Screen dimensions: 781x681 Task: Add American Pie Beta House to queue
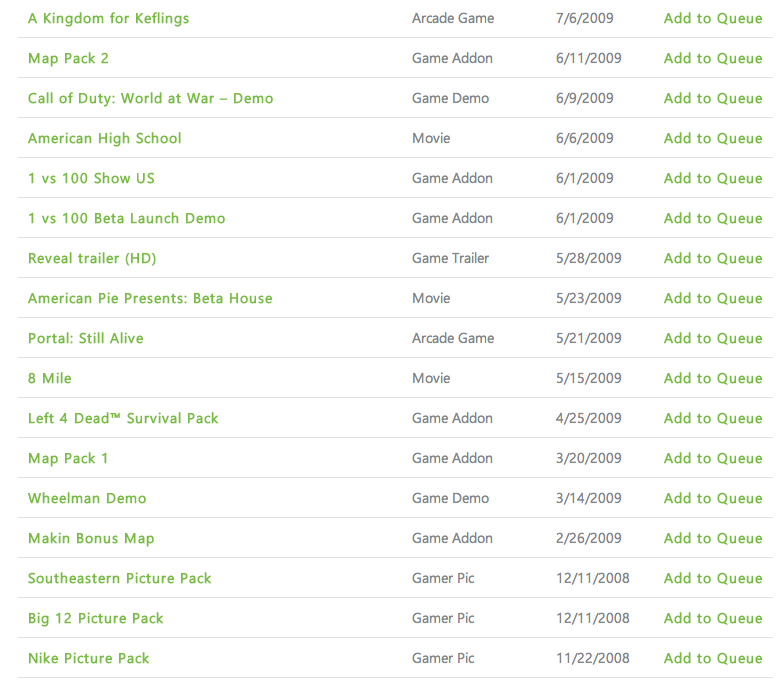713,298
